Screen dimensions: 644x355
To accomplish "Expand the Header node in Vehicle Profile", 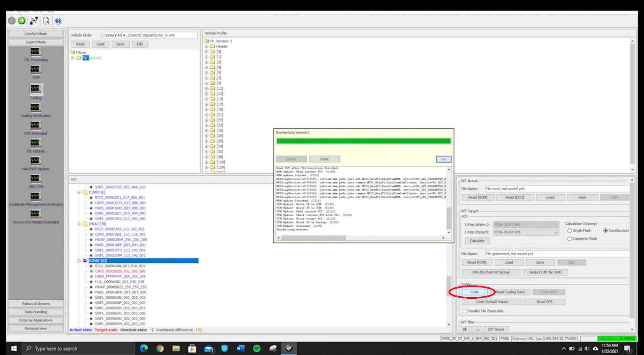I will tap(206, 46).
